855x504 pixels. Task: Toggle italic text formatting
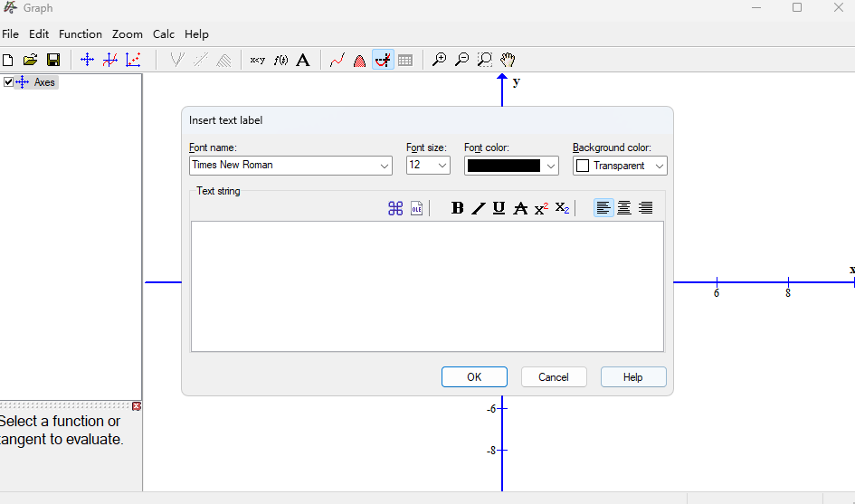pyautogui.click(x=479, y=208)
